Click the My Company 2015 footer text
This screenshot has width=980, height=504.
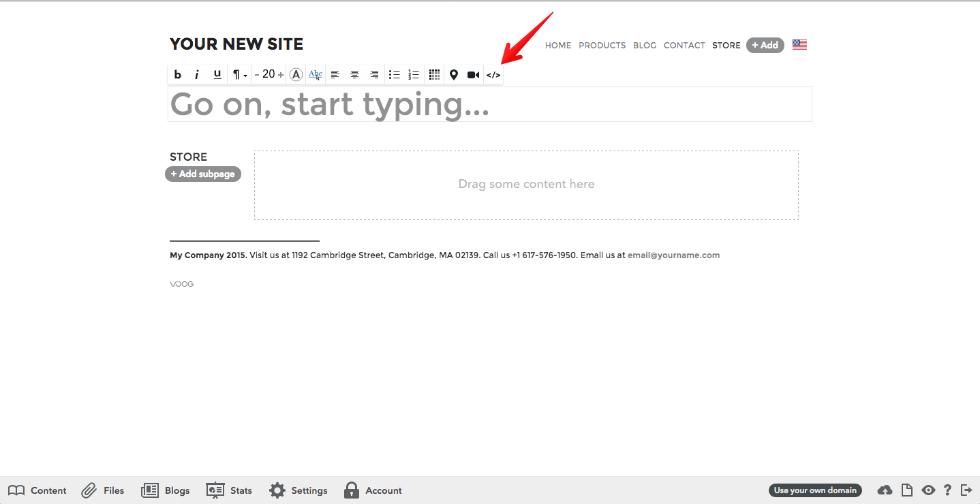[209, 255]
